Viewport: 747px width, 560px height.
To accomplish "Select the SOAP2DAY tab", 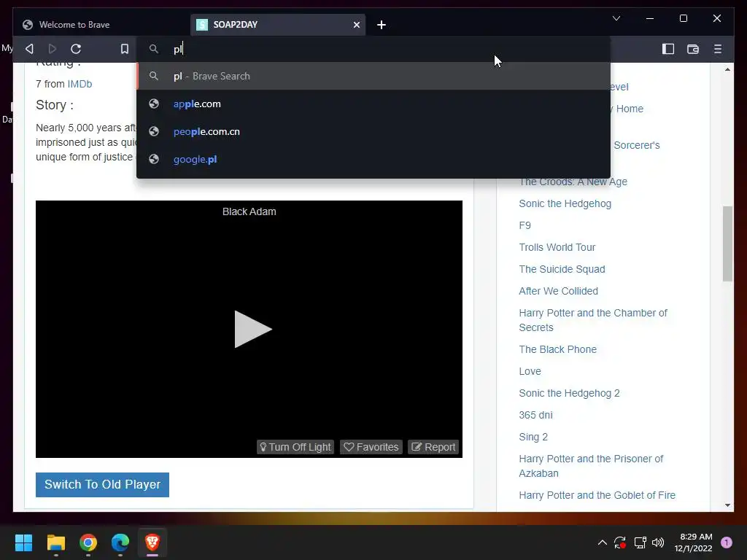I will 278,25.
